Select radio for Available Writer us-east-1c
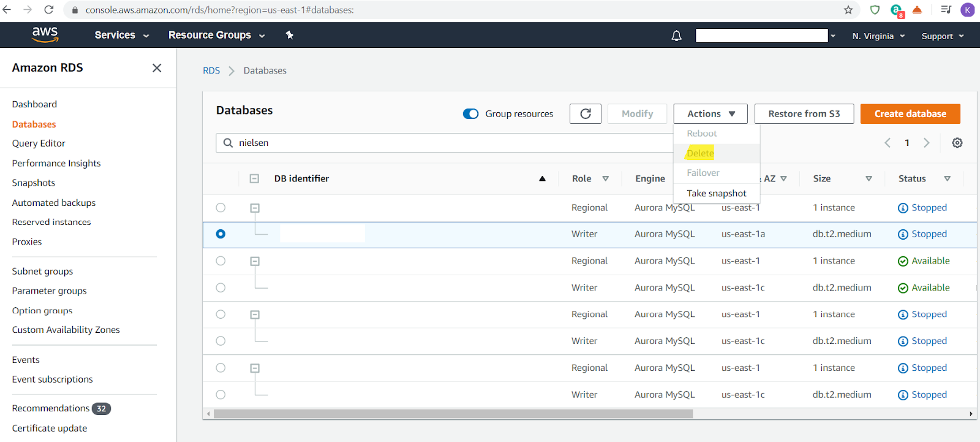This screenshot has width=980, height=442. [221, 288]
